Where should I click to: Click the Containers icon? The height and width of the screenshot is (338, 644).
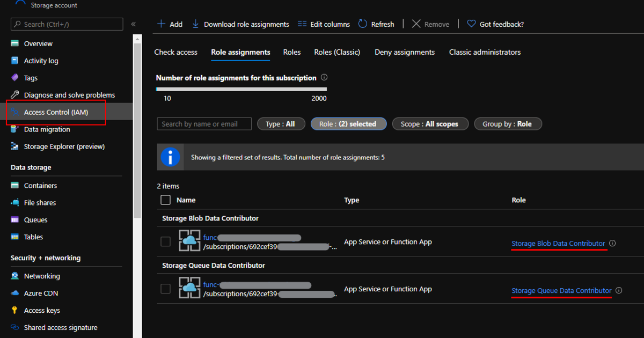click(x=15, y=186)
